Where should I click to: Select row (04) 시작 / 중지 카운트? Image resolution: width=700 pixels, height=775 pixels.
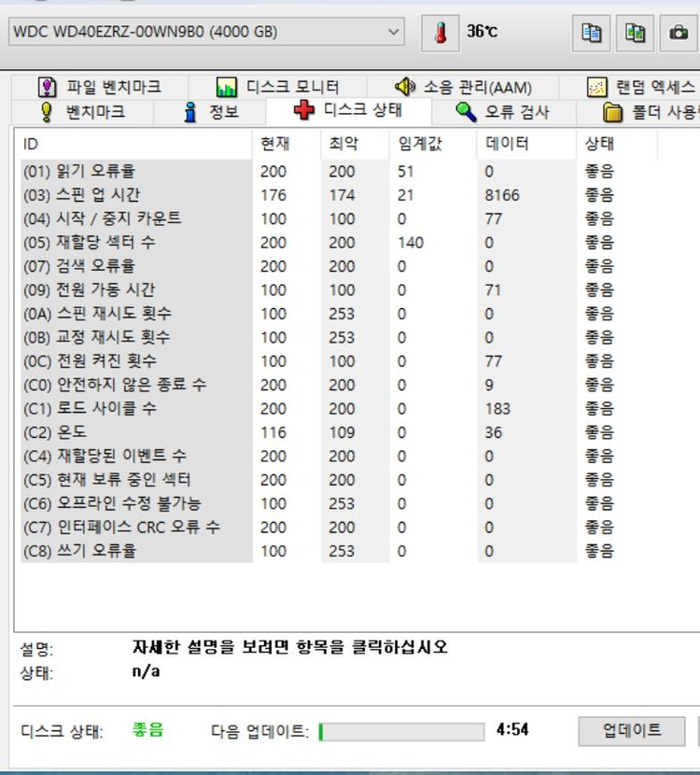(x=339, y=218)
